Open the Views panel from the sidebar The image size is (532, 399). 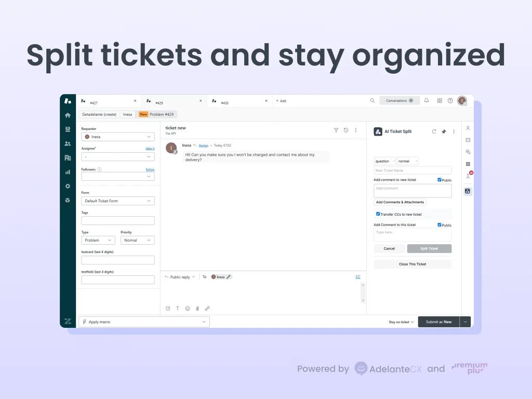coord(68,129)
